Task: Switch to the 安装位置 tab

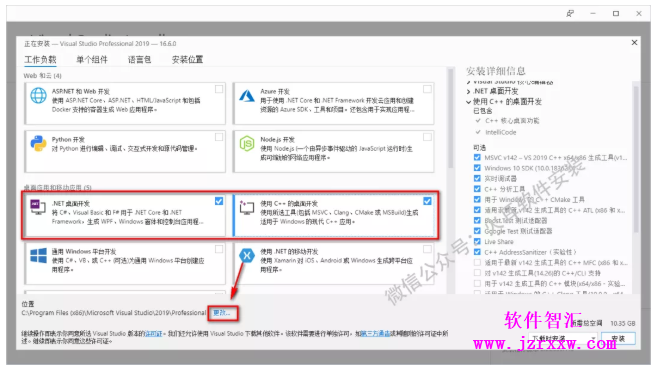Action: click(187, 60)
